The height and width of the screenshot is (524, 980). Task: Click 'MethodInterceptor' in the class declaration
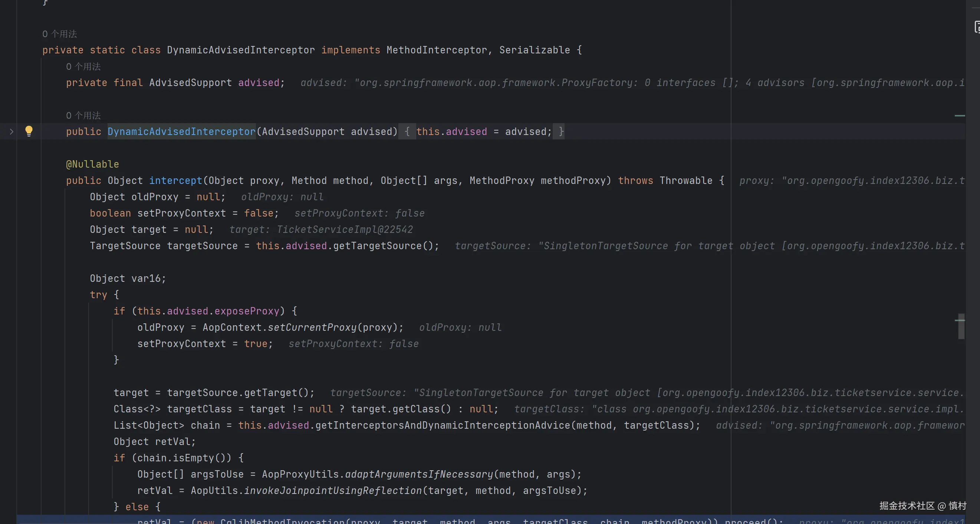pos(436,50)
